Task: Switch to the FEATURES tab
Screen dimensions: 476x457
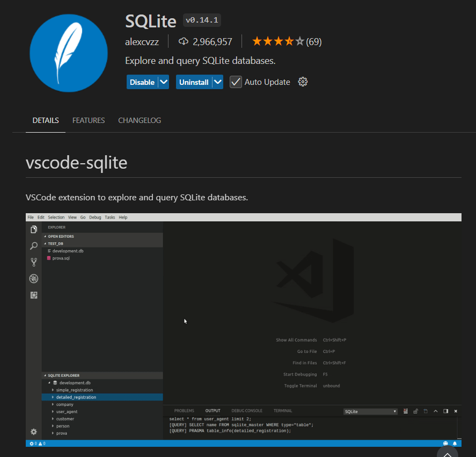Action: coord(88,120)
